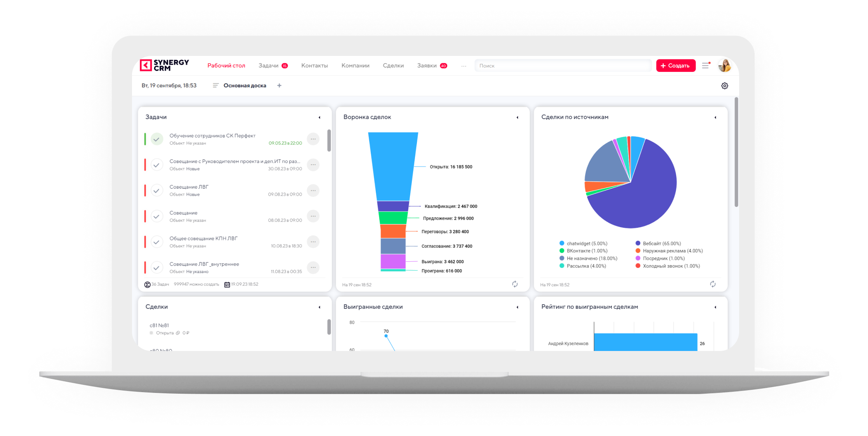Collapse the Задачи widget arrow
The height and width of the screenshot is (436, 868).
click(319, 117)
